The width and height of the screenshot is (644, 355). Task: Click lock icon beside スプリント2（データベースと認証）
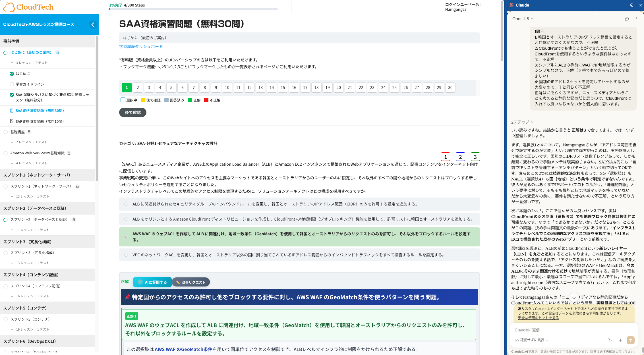click(74, 219)
